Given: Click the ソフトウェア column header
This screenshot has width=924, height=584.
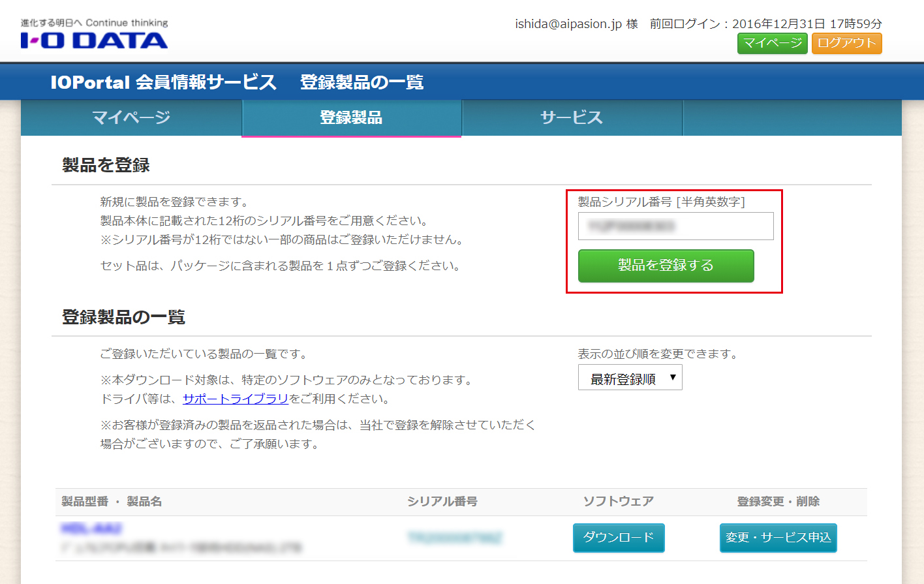Looking at the screenshot, I should (x=619, y=501).
